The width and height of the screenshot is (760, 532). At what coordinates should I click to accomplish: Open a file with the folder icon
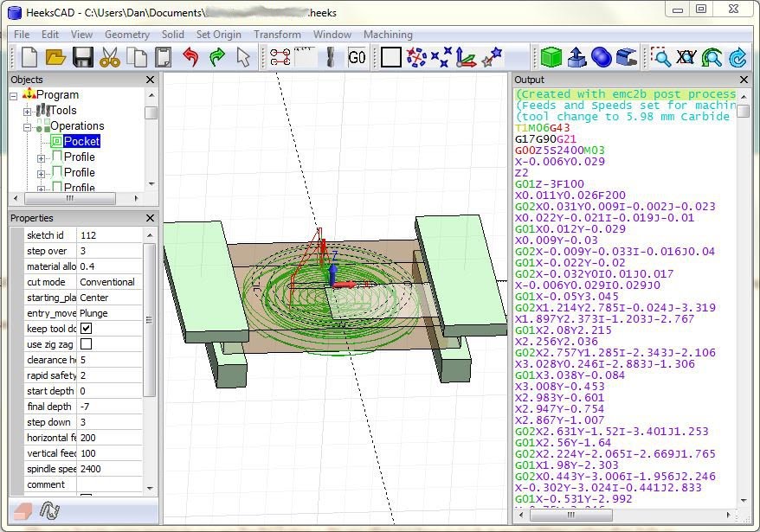tap(55, 58)
